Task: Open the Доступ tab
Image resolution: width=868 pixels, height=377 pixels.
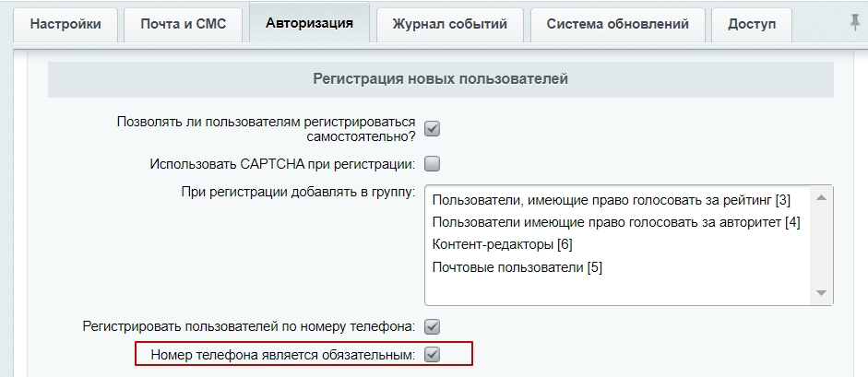Action: click(x=752, y=24)
